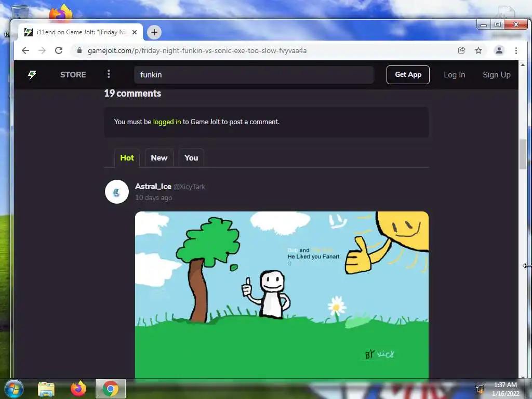Open the Windows Start menu orb
532x399 pixels.
click(13, 389)
